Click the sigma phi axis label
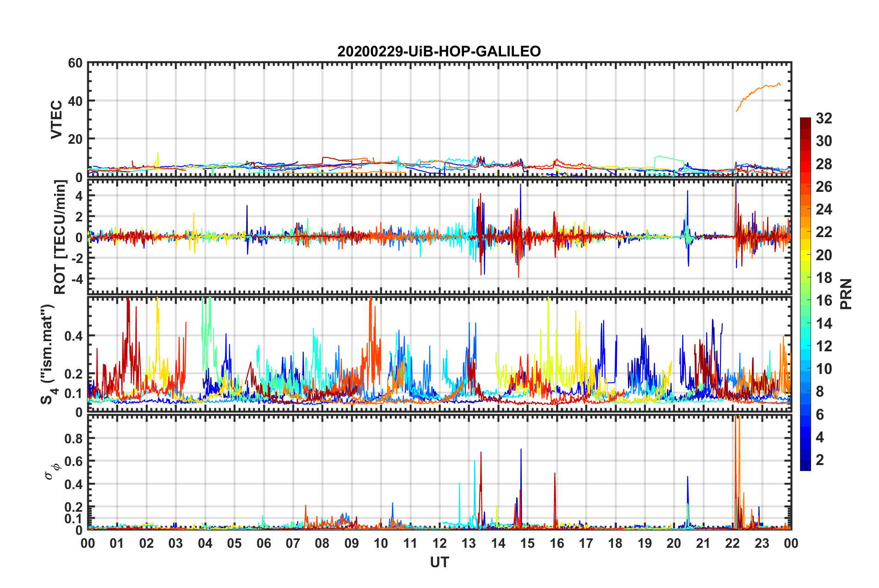 pos(52,471)
